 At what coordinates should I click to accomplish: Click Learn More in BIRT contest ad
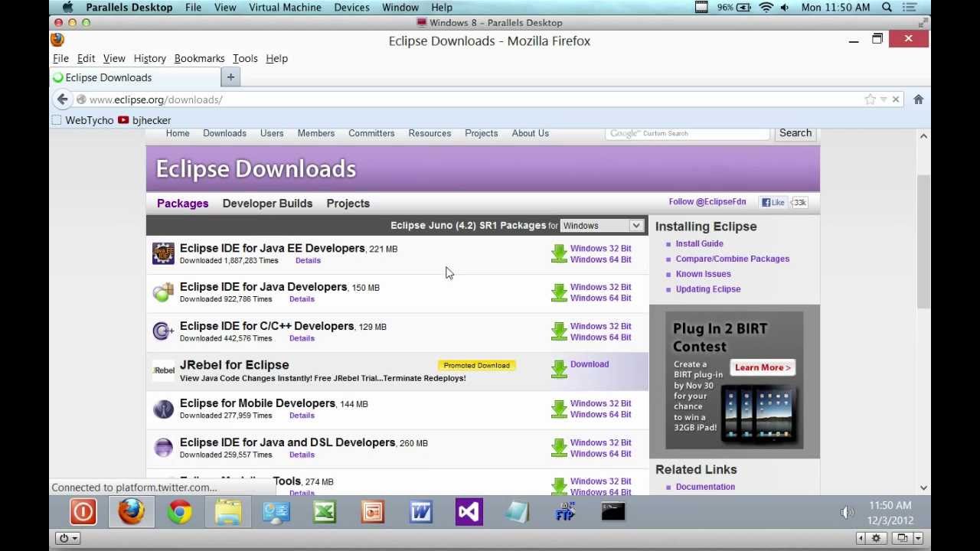(763, 367)
